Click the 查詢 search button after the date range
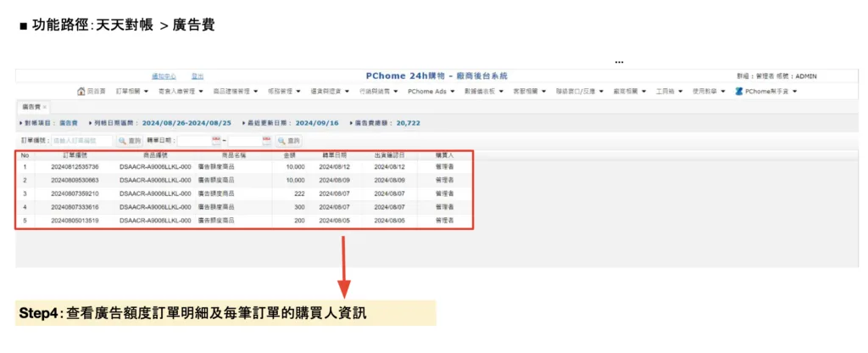Screen dimensions: 868x353 point(289,140)
